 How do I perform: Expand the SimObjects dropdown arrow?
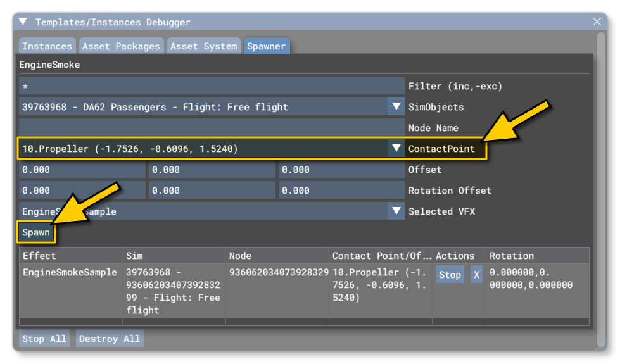tap(396, 107)
